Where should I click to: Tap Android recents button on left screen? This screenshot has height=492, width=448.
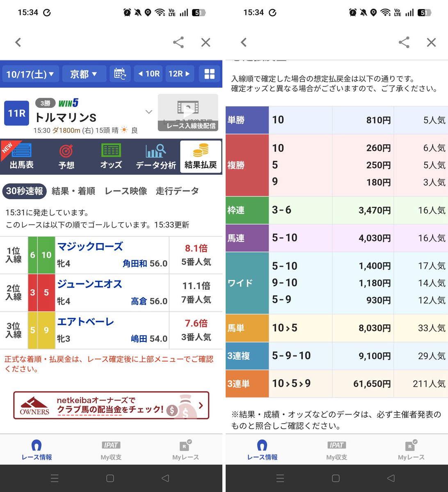point(55,478)
